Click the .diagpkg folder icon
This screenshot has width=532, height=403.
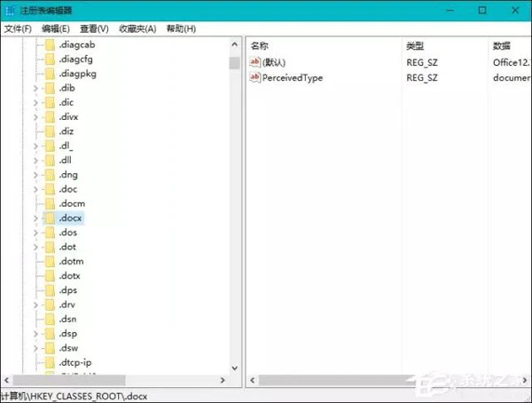50,74
